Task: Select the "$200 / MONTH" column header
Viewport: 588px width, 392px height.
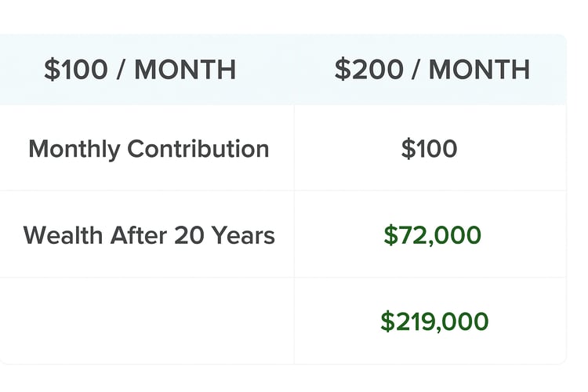Action: point(432,70)
